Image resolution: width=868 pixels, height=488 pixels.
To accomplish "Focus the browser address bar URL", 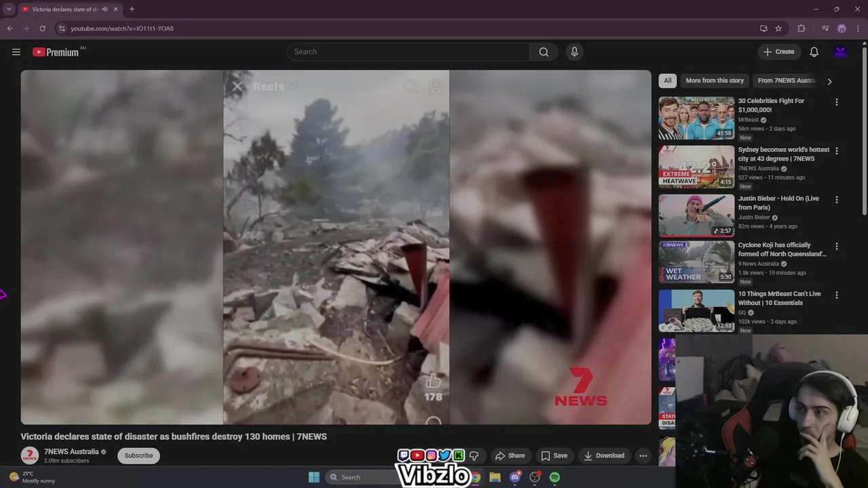I will click(122, 28).
